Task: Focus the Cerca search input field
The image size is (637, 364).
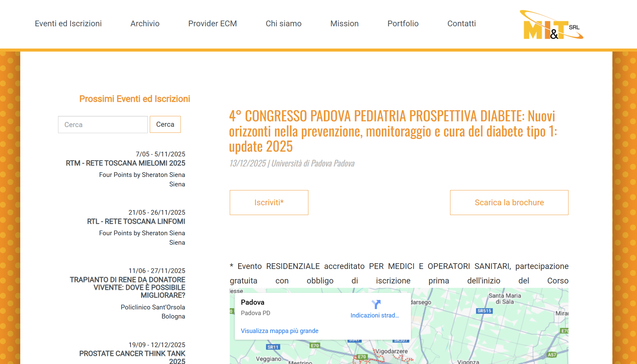Action: [103, 125]
